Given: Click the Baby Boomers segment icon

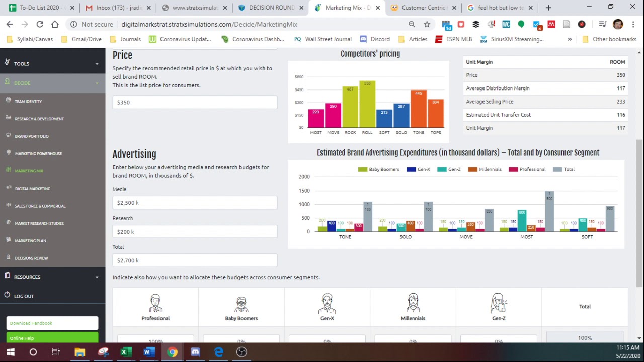Looking at the screenshot, I should click(242, 304).
